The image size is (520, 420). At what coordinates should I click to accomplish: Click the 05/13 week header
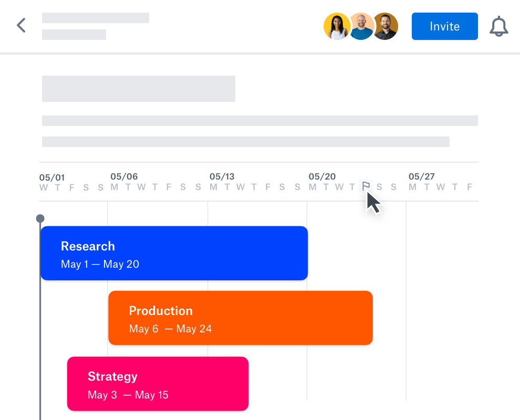coord(222,176)
